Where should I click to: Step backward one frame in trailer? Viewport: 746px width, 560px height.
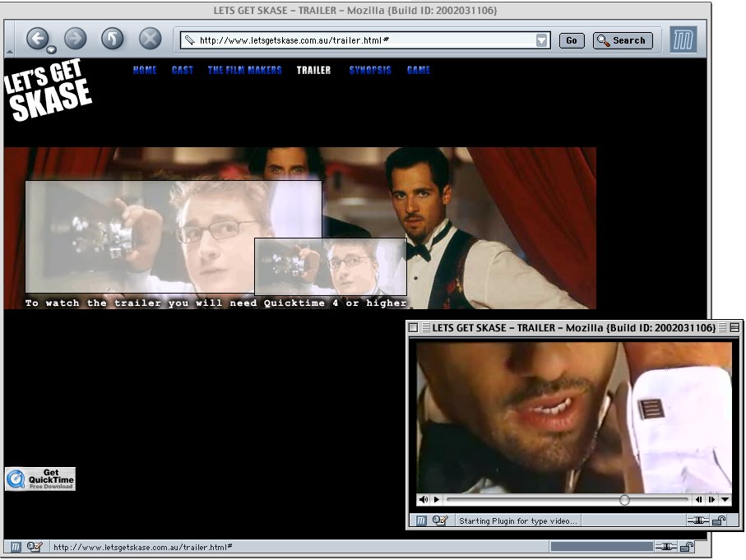698,500
